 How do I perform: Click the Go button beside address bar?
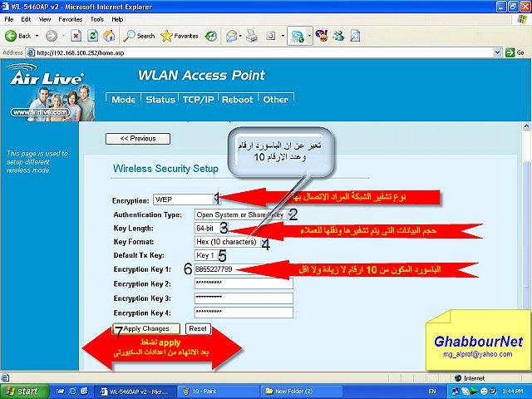coord(515,52)
